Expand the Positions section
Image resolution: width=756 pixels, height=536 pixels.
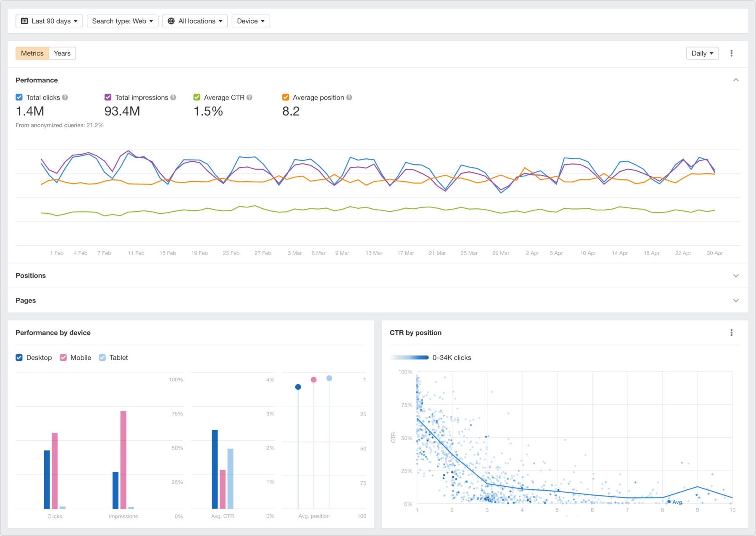click(x=735, y=276)
